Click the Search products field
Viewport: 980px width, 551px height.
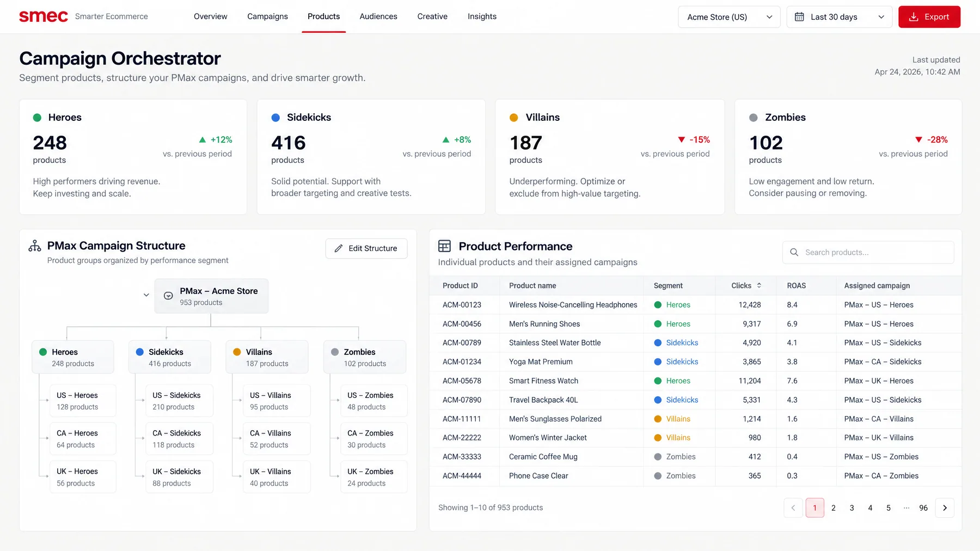(868, 252)
